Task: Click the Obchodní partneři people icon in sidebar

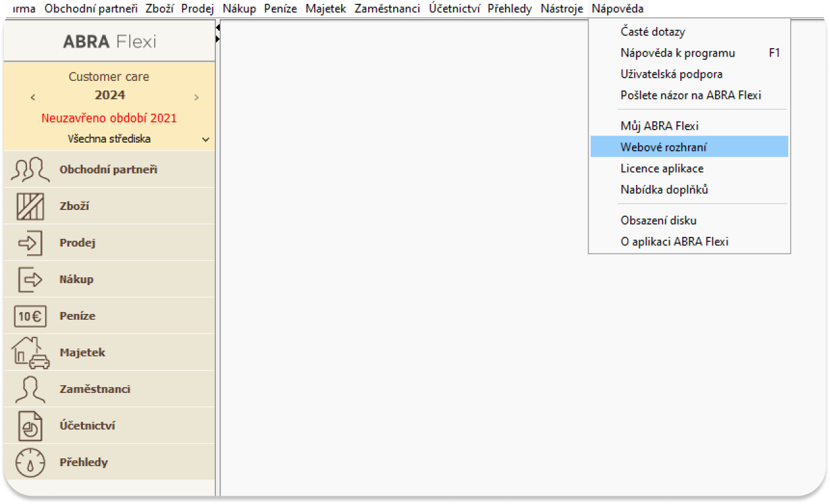Action: [x=30, y=169]
